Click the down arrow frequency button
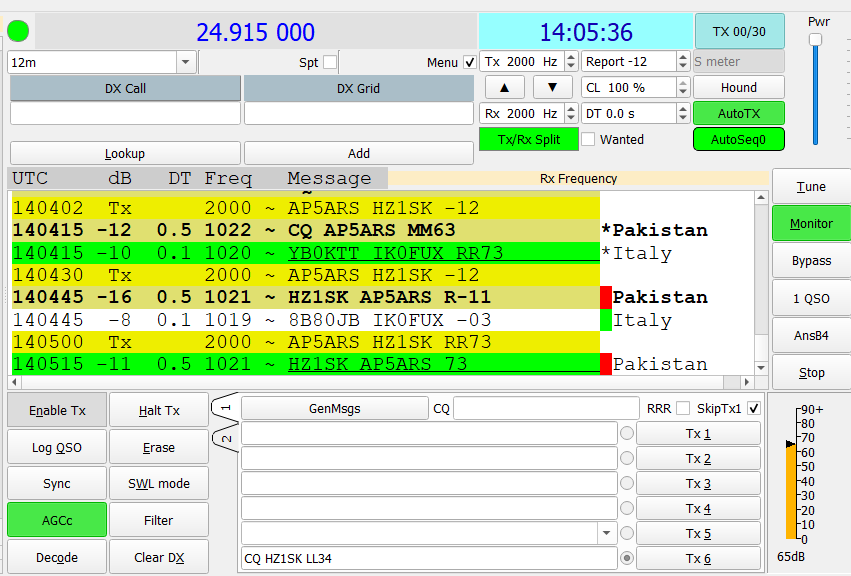This screenshot has height=576, width=851. coord(552,87)
